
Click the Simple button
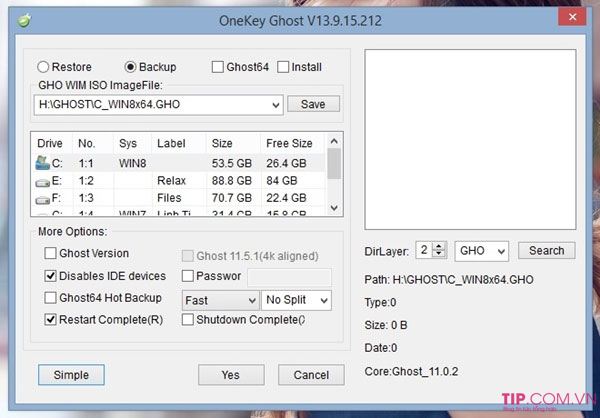[x=71, y=375]
